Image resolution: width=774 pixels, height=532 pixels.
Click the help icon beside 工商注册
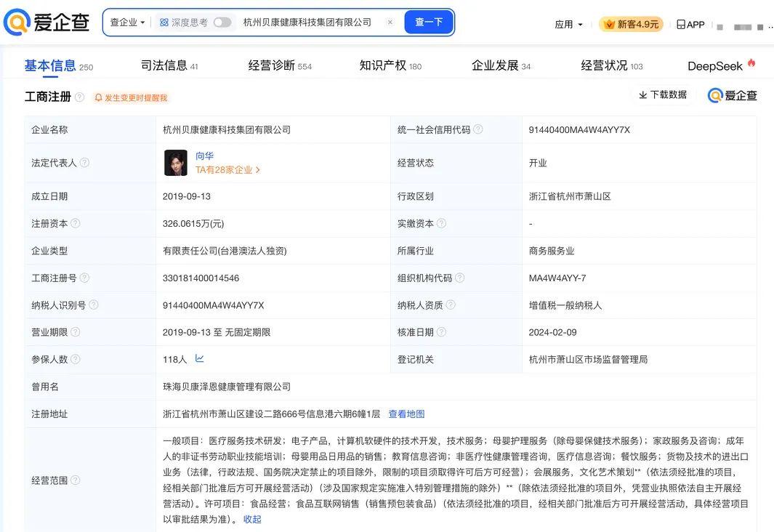[x=79, y=97]
